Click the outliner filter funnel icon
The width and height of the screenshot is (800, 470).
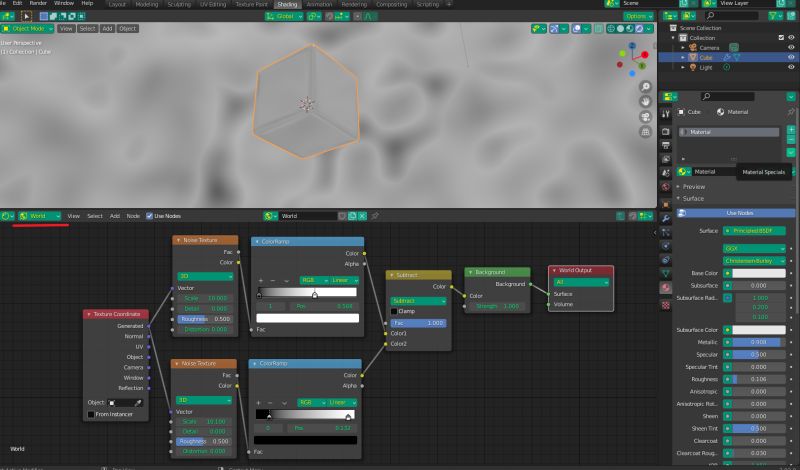pyautogui.click(x=776, y=16)
